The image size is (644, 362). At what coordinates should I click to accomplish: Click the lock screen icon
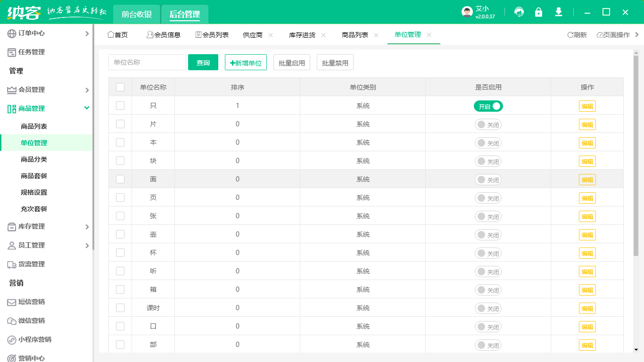[x=538, y=12]
